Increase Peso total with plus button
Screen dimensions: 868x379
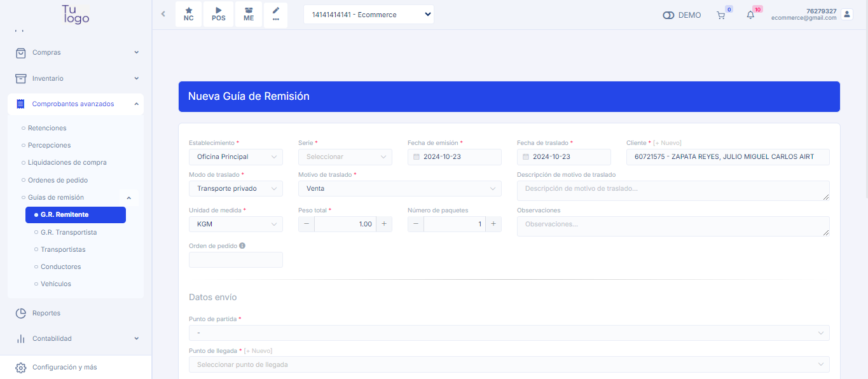coord(384,224)
